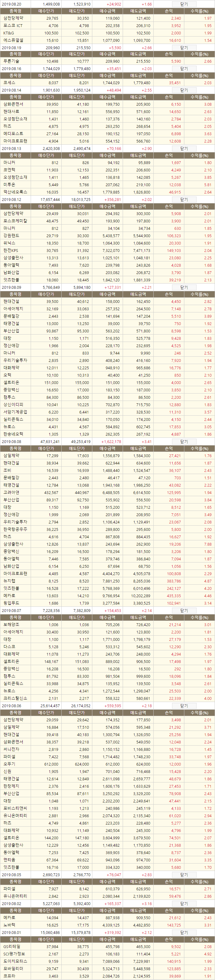Viewport: 215px width, 980px height.
Task: Click the 푸른기술 stock name
Action: (x=11, y=61)
